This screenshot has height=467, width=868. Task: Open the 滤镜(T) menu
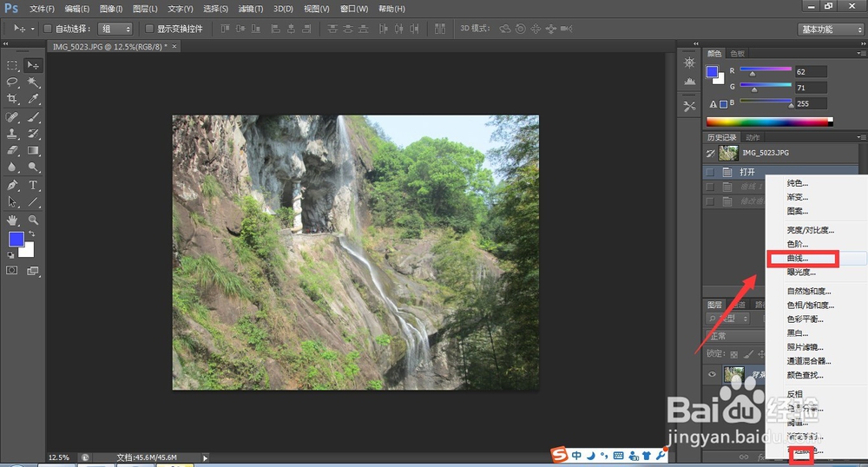coord(251,9)
